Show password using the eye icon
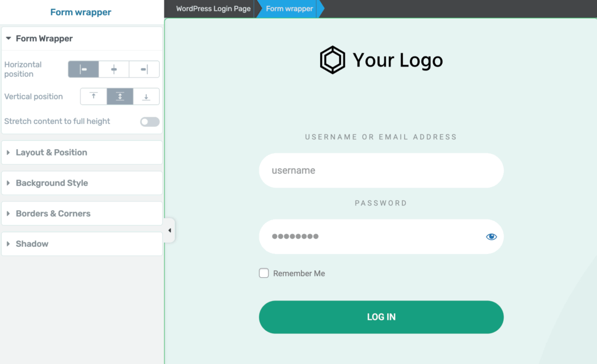Screen dimensions: 597x364 pos(491,236)
